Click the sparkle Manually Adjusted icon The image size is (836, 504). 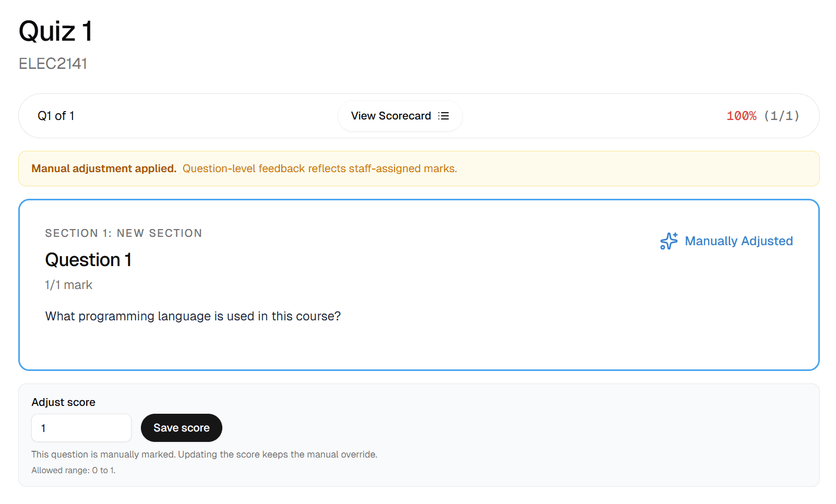coord(668,241)
